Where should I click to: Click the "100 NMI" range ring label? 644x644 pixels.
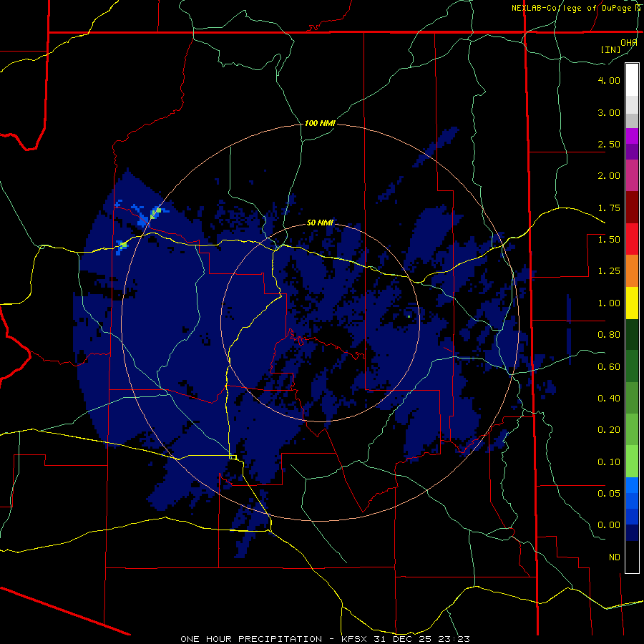[320, 123]
